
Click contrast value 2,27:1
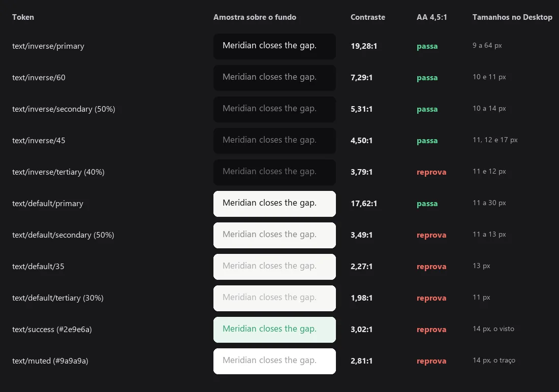click(x=361, y=267)
